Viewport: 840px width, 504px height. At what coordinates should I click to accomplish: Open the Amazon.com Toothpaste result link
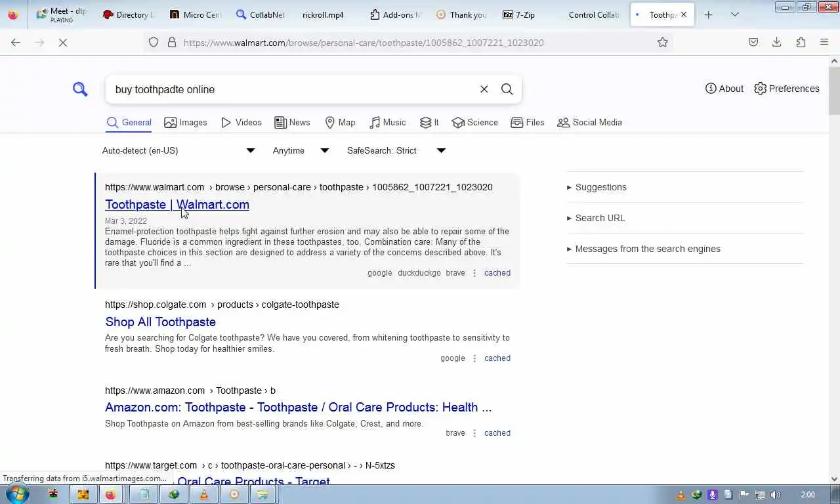298,407
